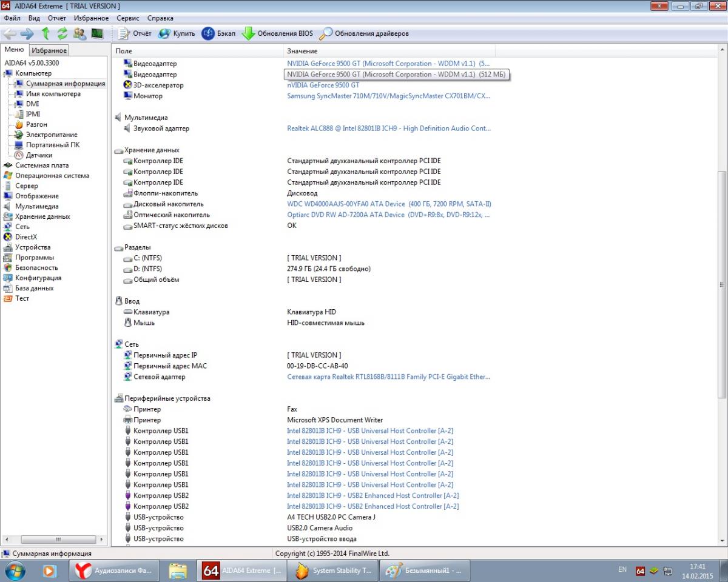This screenshot has height=582, width=728.
Task: Switch to System Stability Test on the taskbar
Action: [333, 570]
